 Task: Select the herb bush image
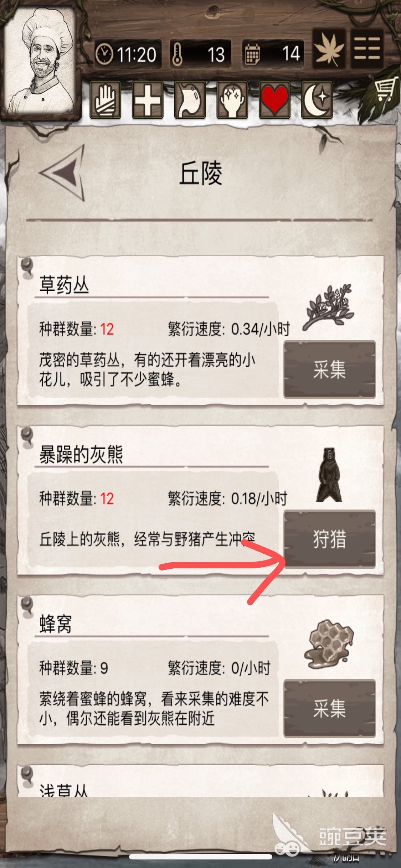(329, 306)
